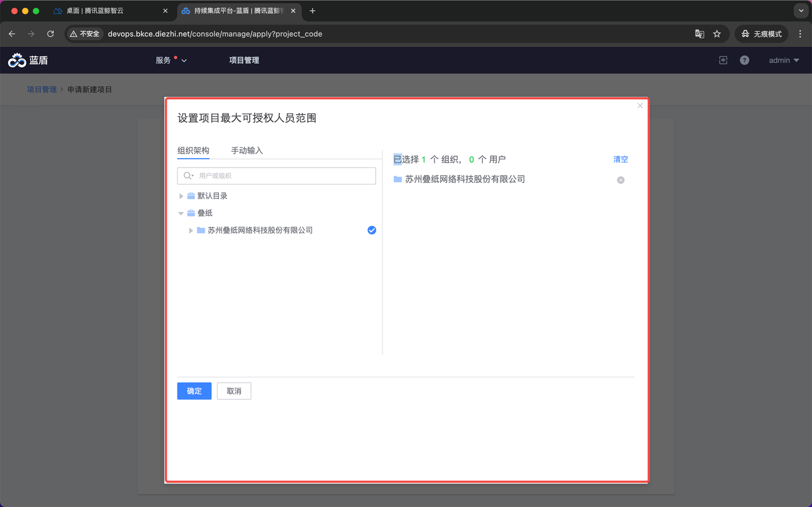Click the 取消 button
812x507 pixels.
click(234, 391)
